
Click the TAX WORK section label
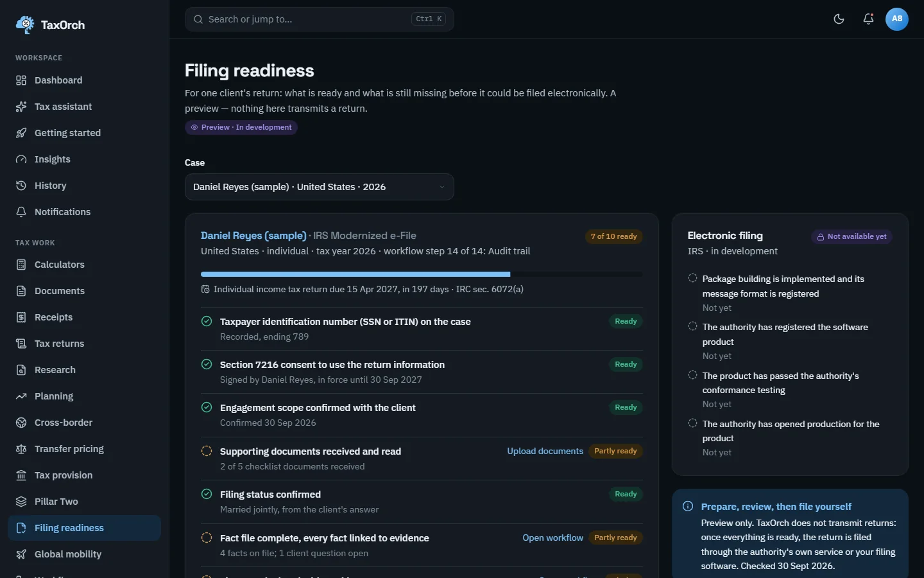point(35,243)
